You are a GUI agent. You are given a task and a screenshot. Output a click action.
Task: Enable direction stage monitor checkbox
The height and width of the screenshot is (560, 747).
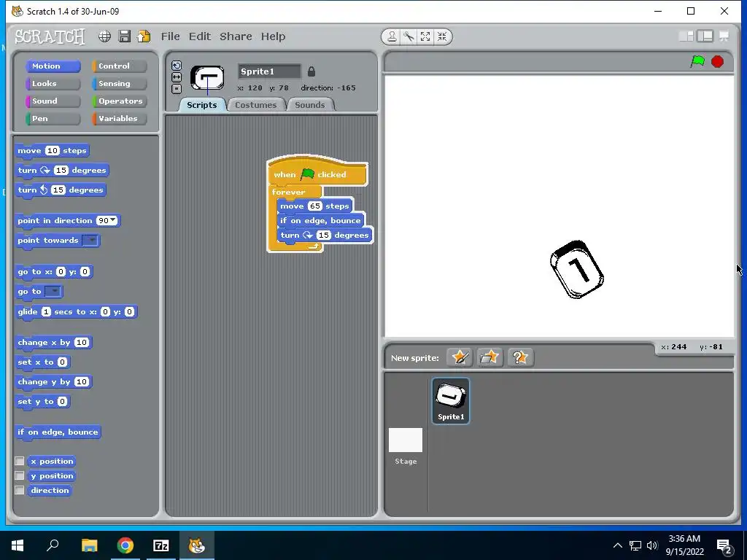tap(20, 490)
